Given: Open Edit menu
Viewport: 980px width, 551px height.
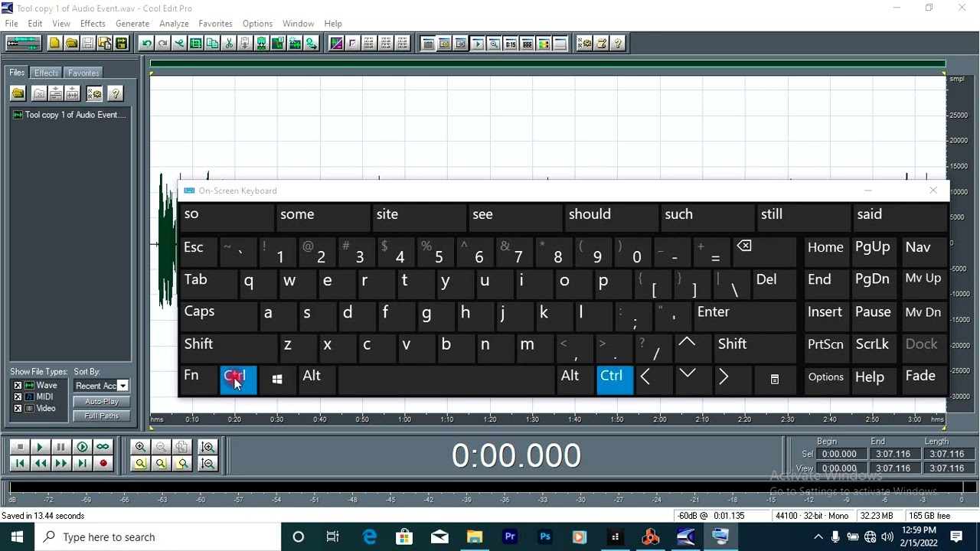Looking at the screenshot, I should (35, 24).
